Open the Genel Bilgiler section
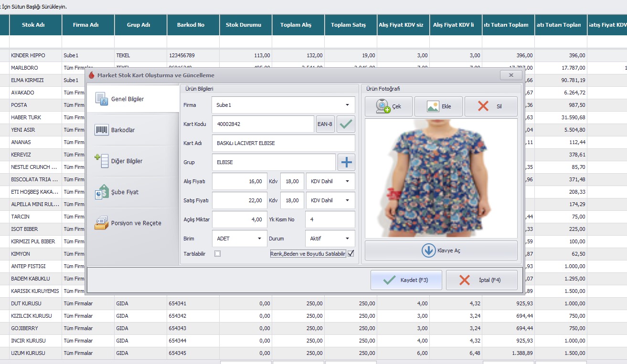This screenshot has width=627, height=364. point(133,99)
